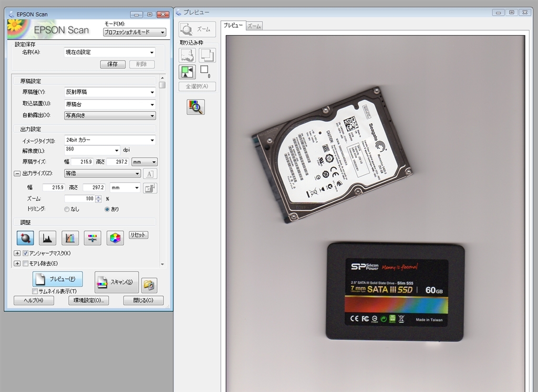538x392 pixels.
Task: Click the zoom percentage stepper arrows
Action: coord(98,199)
